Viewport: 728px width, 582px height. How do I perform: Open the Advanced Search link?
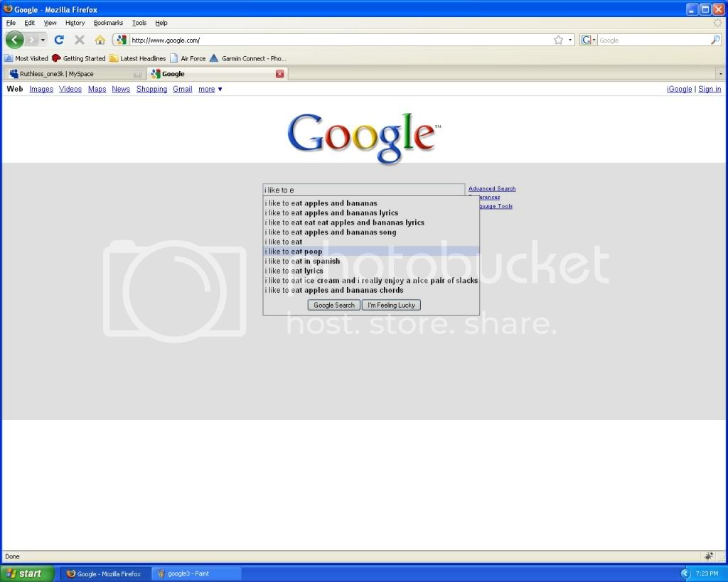(492, 188)
